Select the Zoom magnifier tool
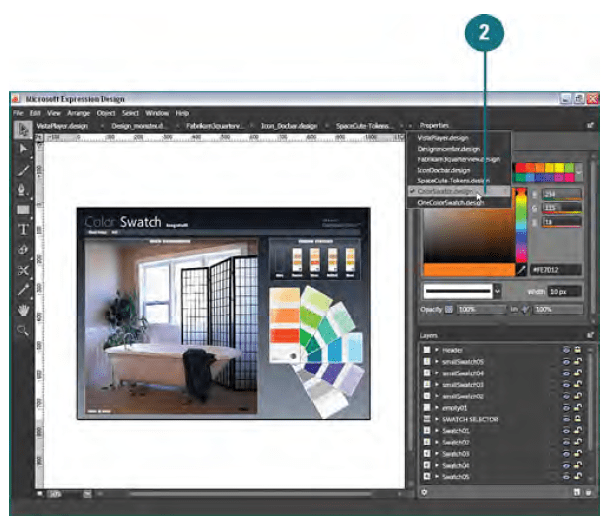 [22, 330]
